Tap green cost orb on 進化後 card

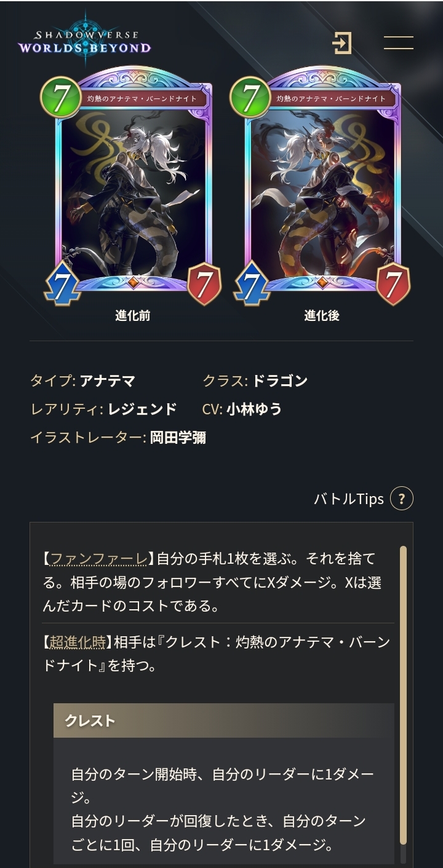(250, 97)
